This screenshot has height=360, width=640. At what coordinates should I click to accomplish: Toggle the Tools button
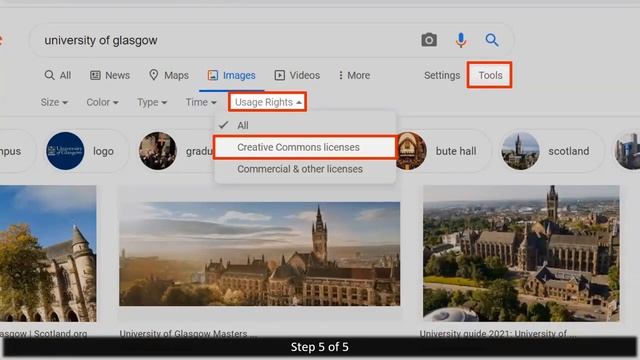coord(490,75)
